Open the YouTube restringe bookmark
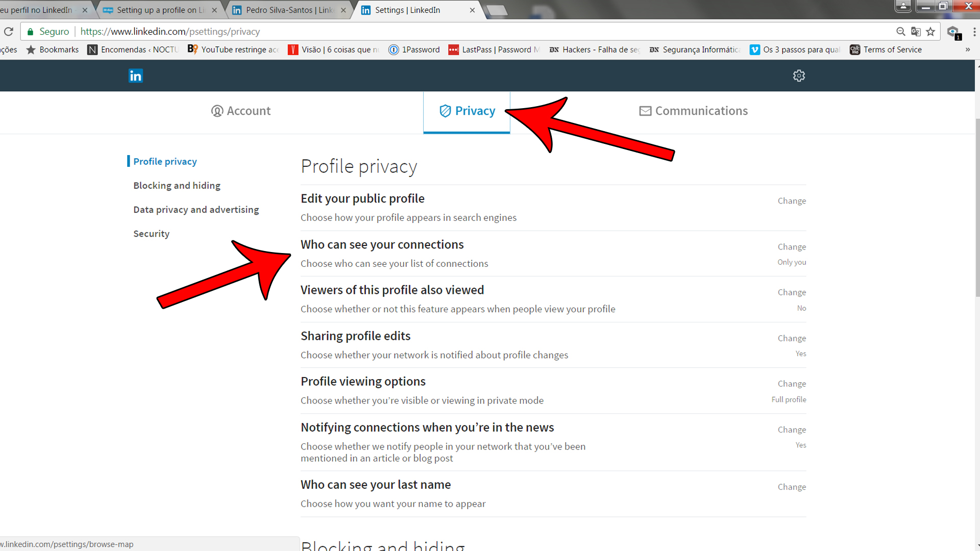 [233, 49]
